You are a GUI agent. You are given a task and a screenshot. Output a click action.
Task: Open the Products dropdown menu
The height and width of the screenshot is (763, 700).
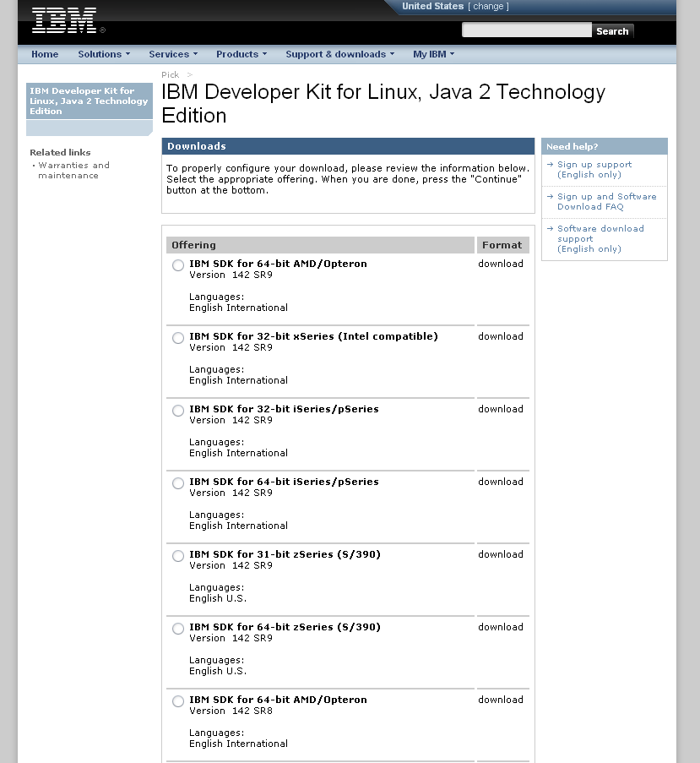tap(241, 54)
